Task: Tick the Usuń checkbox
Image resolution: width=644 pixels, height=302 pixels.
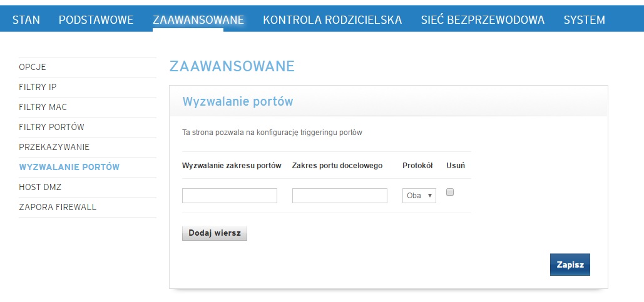Action: tap(450, 192)
